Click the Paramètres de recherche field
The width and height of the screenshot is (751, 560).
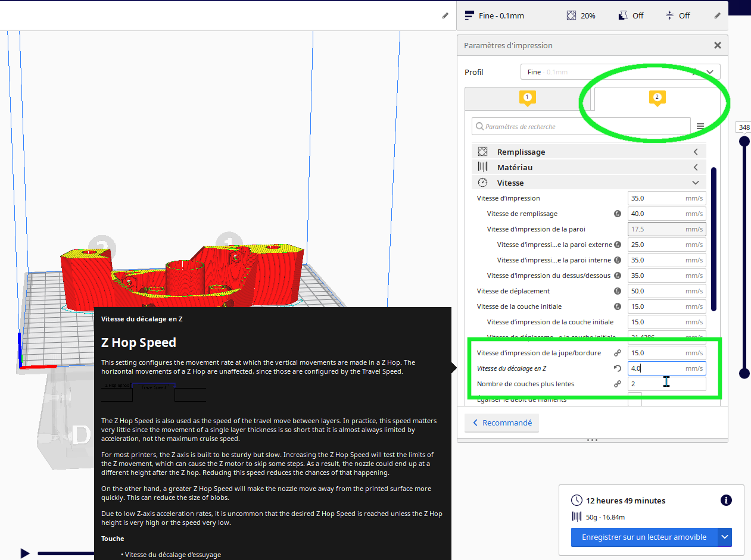[581, 126]
